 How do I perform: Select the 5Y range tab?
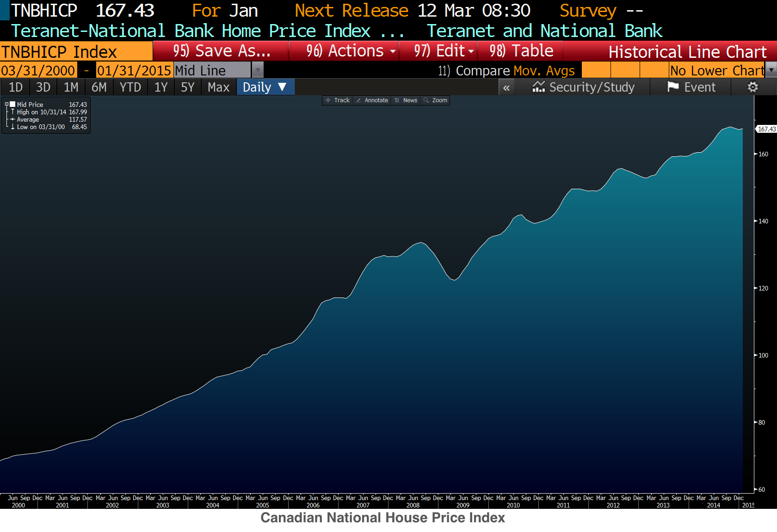pyautogui.click(x=187, y=87)
